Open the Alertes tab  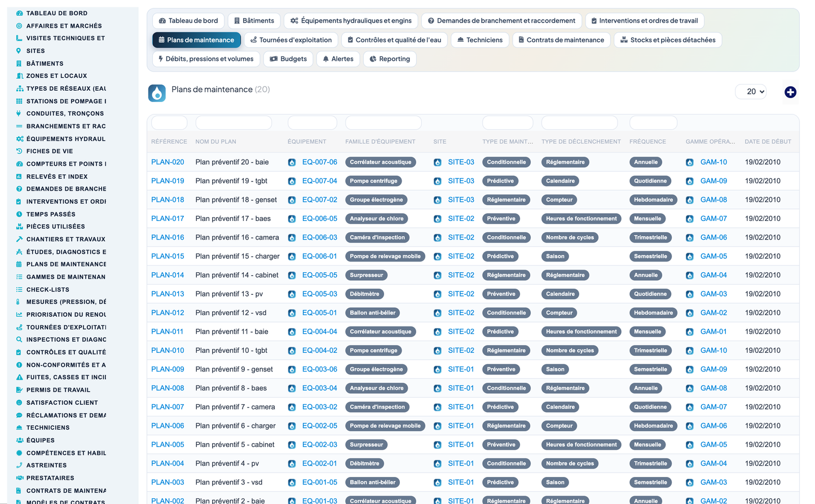click(x=338, y=59)
